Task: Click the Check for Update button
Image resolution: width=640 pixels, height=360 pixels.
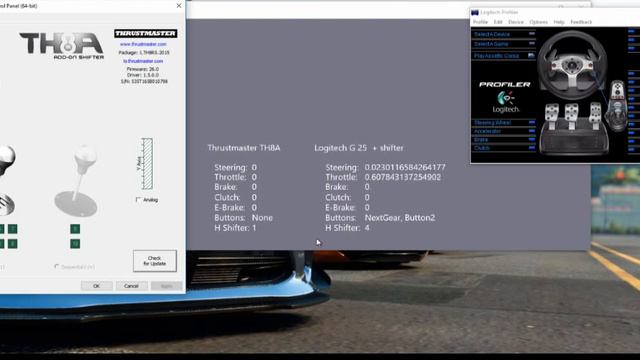Action: 155,261
